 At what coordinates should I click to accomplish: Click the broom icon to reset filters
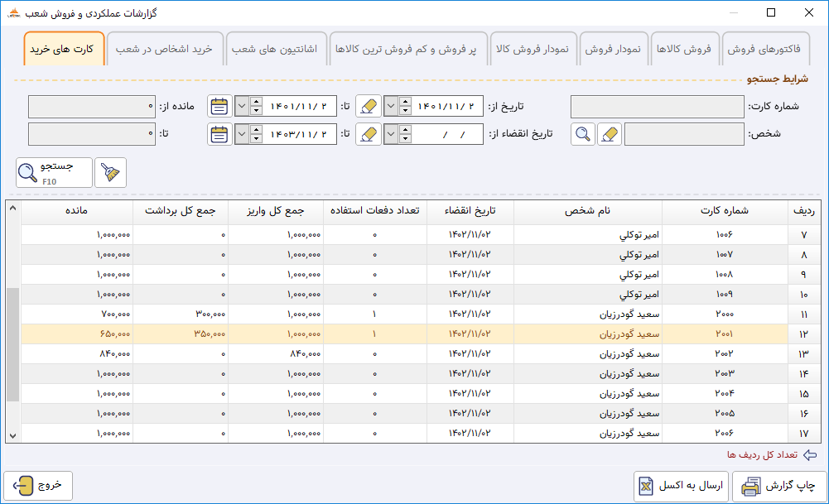pyautogui.click(x=110, y=172)
